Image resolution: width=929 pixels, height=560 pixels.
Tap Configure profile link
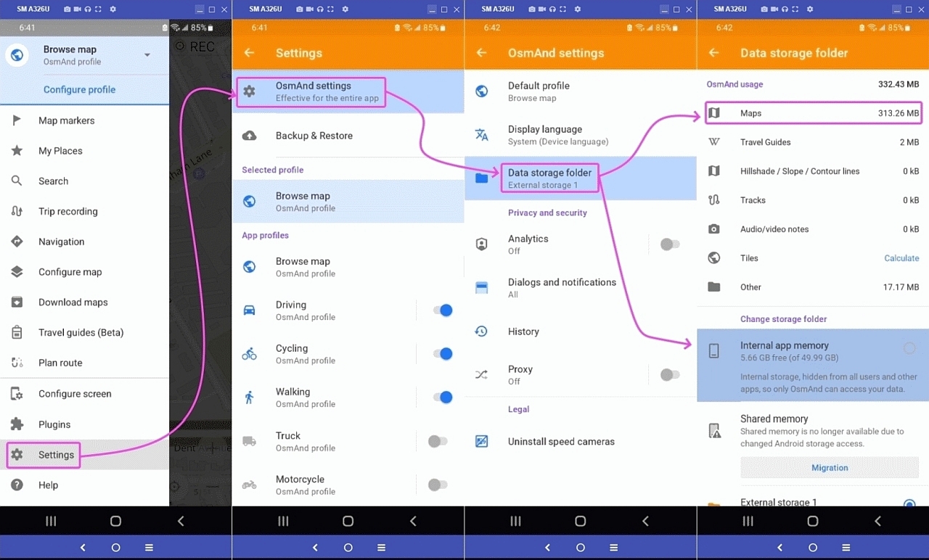click(80, 90)
